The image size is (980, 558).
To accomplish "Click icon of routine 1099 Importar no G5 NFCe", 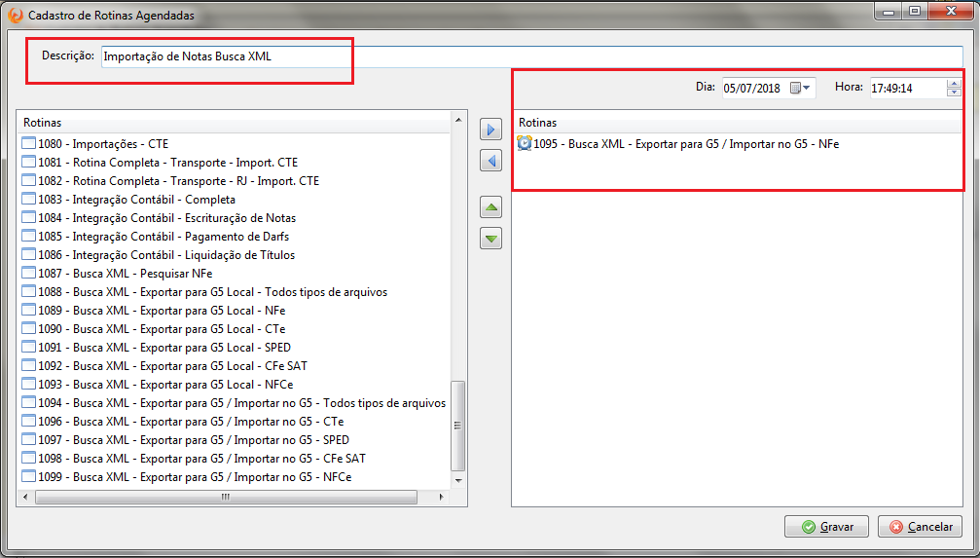I will (x=29, y=476).
